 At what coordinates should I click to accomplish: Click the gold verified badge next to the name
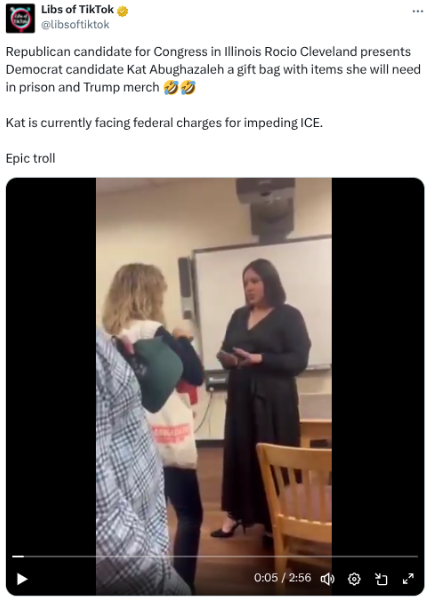click(x=123, y=11)
